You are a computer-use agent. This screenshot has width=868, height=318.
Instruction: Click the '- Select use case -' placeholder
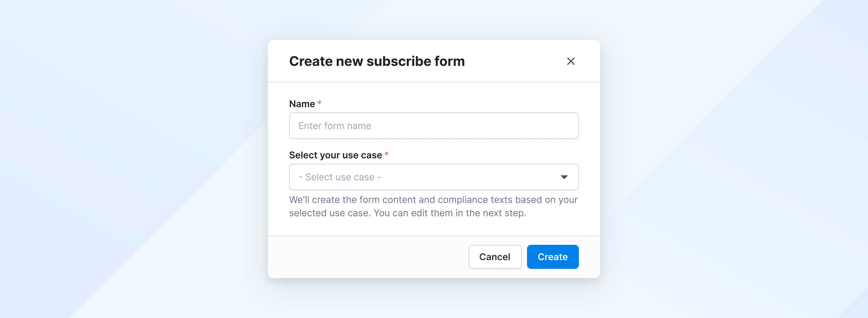point(340,177)
